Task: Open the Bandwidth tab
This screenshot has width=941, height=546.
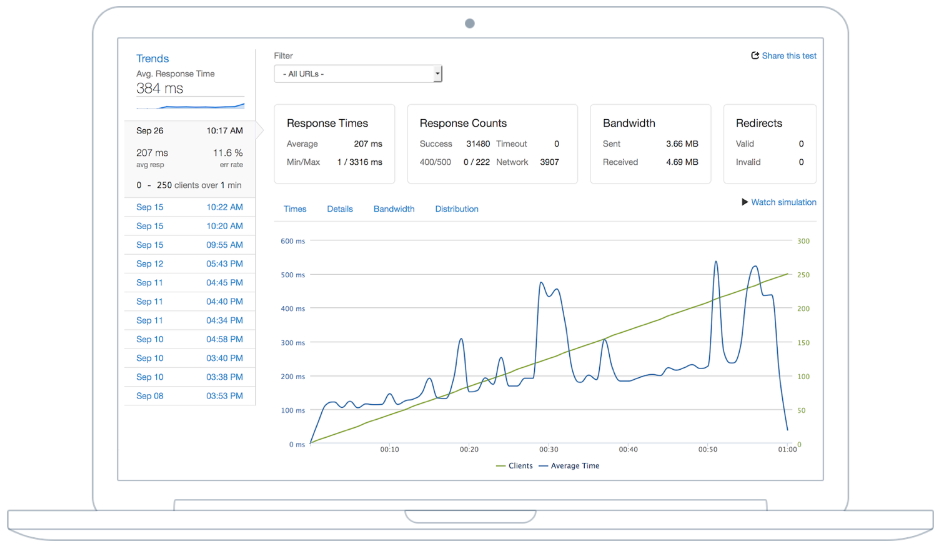Action: 394,209
